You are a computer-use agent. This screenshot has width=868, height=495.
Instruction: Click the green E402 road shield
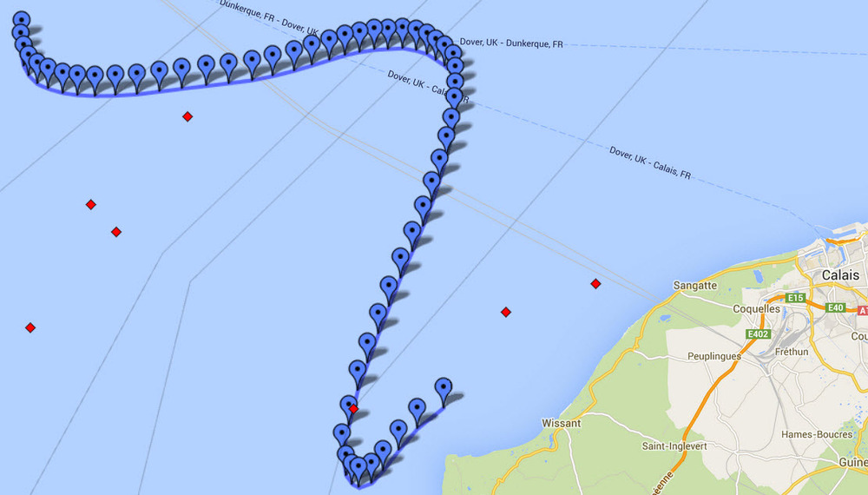coord(758,333)
